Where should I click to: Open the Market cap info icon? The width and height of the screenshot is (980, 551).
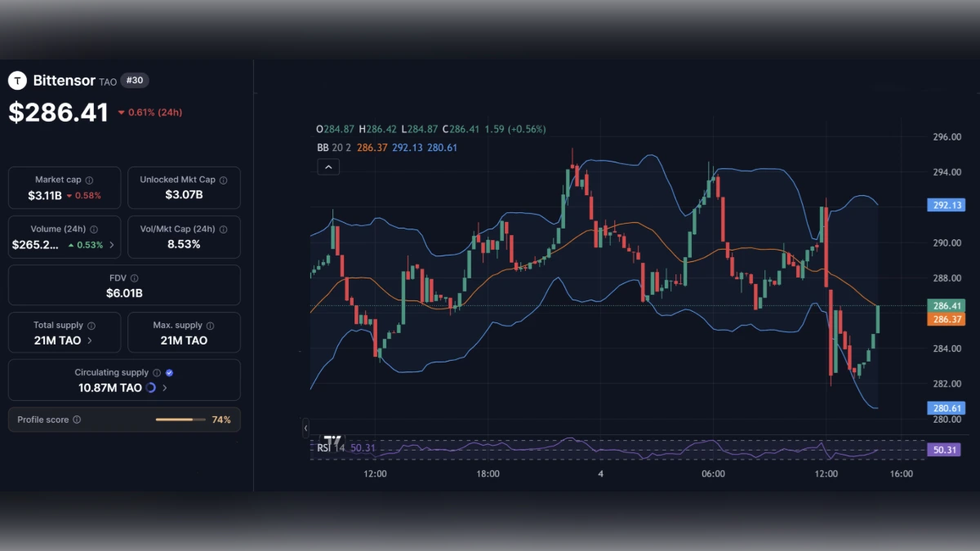coord(89,180)
